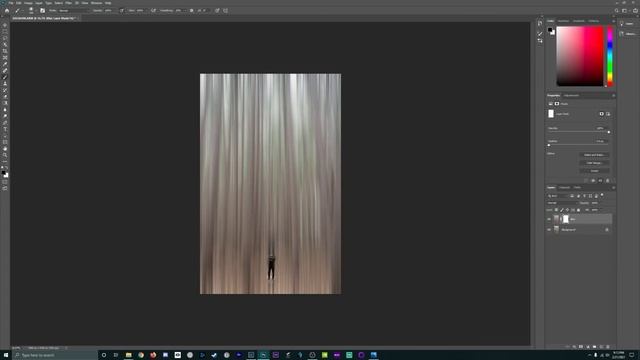This screenshot has height=360, width=640.
Task: Select the Move tool
Action: [x=5, y=25]
